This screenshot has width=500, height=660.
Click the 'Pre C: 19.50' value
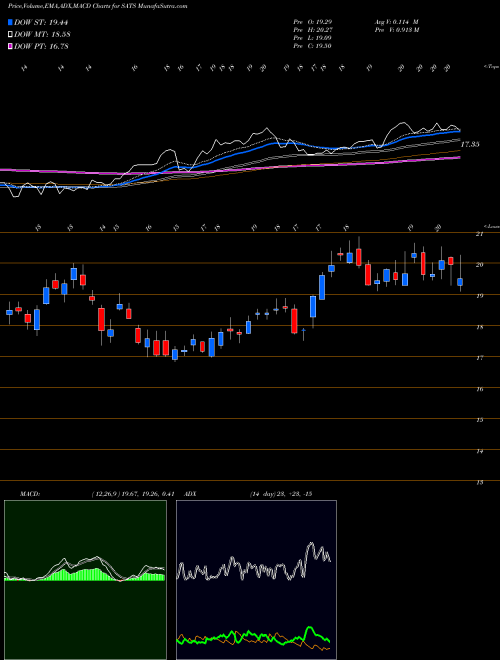[313, 46]
